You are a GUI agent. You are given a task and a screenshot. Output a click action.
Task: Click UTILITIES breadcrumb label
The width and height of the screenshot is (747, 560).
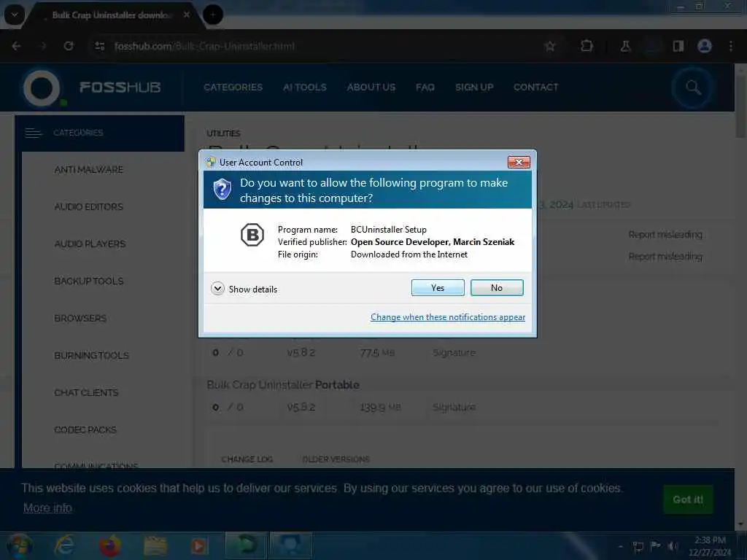click(x=223, y=133)
